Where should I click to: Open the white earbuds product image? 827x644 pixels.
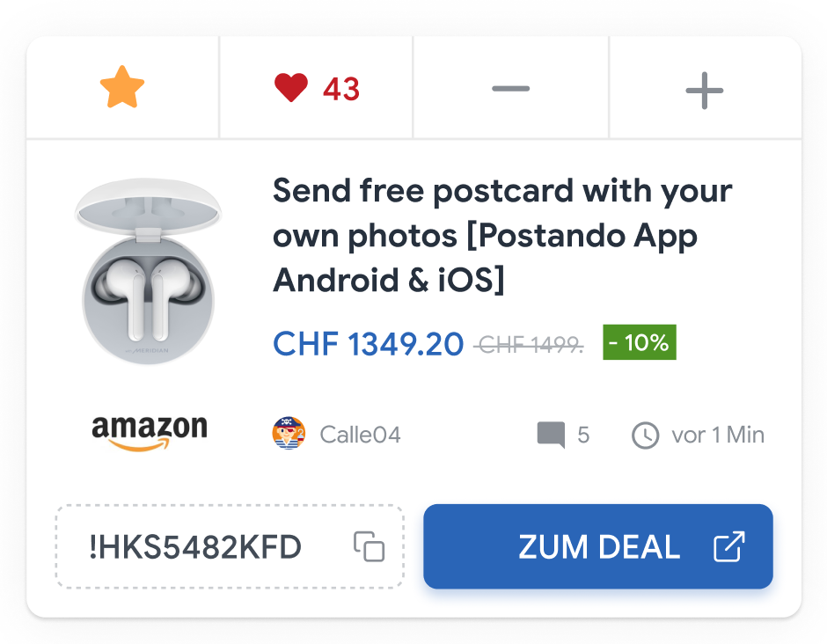pos(148,273)
